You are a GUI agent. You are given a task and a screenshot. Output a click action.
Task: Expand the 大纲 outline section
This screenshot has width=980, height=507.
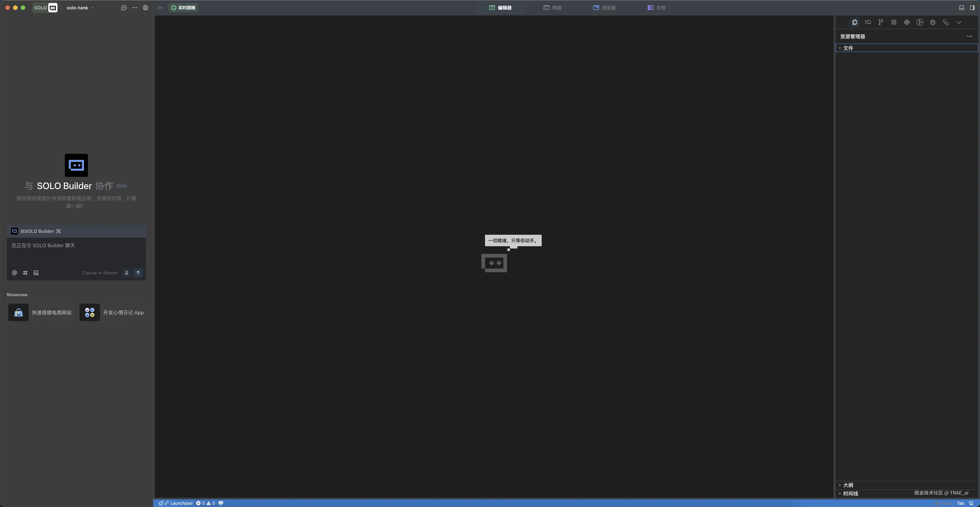tap(848, 485)
